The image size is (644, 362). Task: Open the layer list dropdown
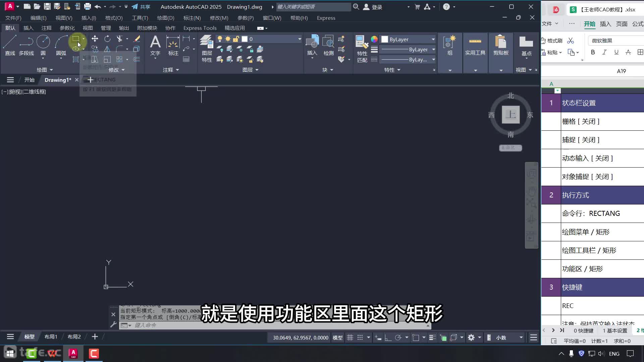pyautogui.click(x=300, y=39)
